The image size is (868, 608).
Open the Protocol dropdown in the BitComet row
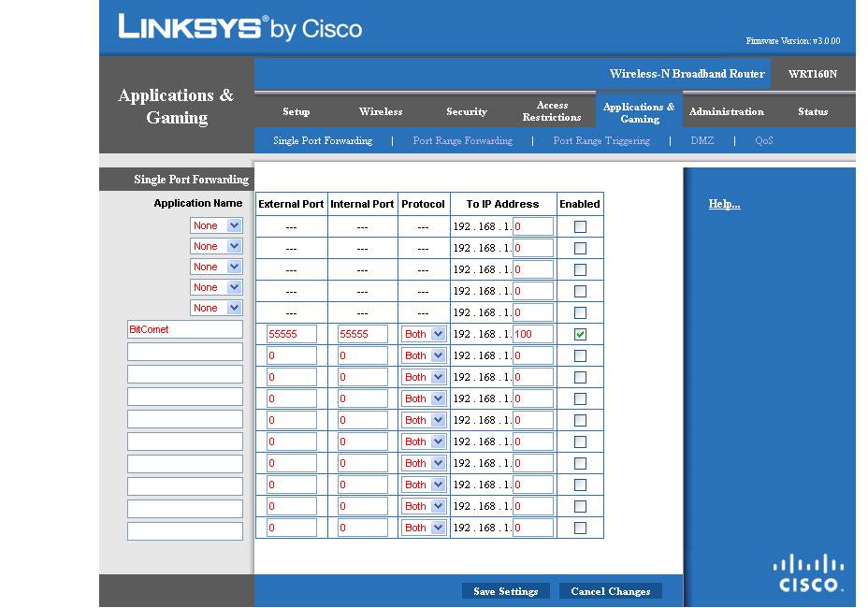[424, 335]
